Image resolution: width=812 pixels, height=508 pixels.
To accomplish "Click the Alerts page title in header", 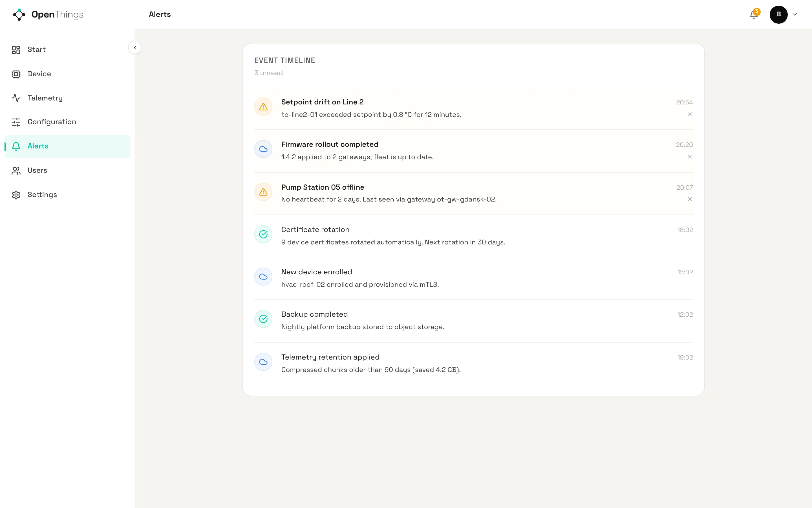I will click(160, 14).
